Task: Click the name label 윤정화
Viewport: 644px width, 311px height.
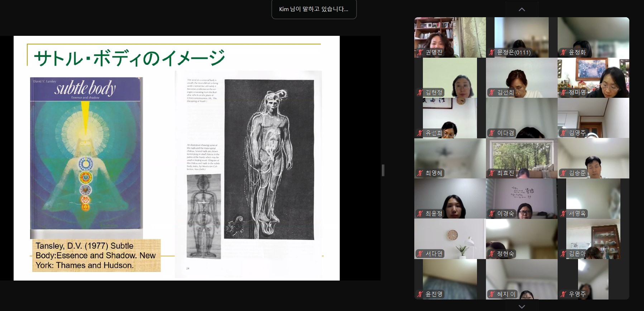Action: pos(577,52)
